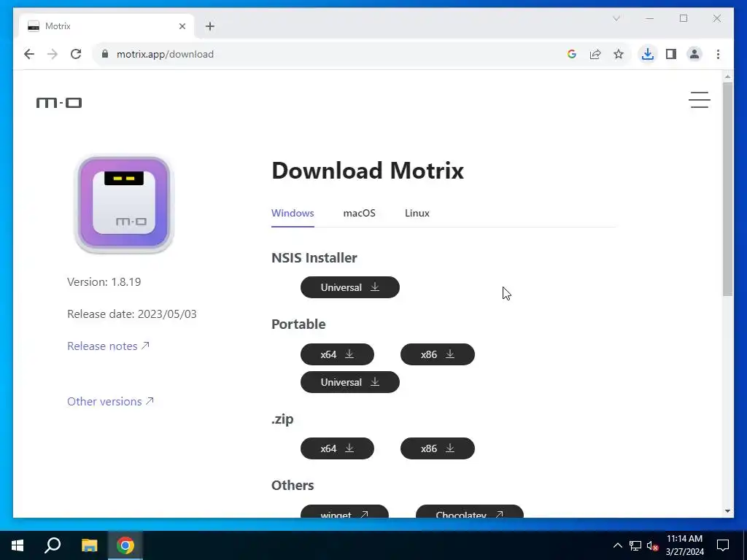The image size is (747, 560).
Task: Click the Version: 1.8.19 text
Action: (x=104, y=282)
